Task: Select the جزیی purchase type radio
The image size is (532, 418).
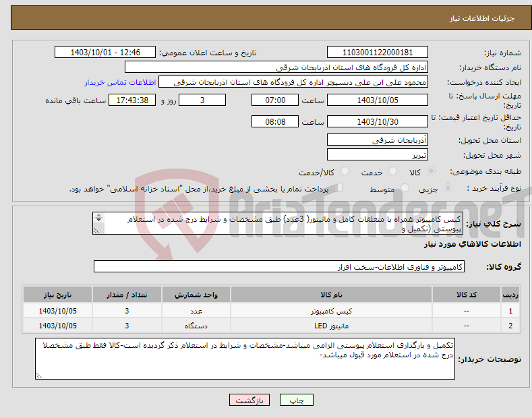Action: [x=448, y=187]
